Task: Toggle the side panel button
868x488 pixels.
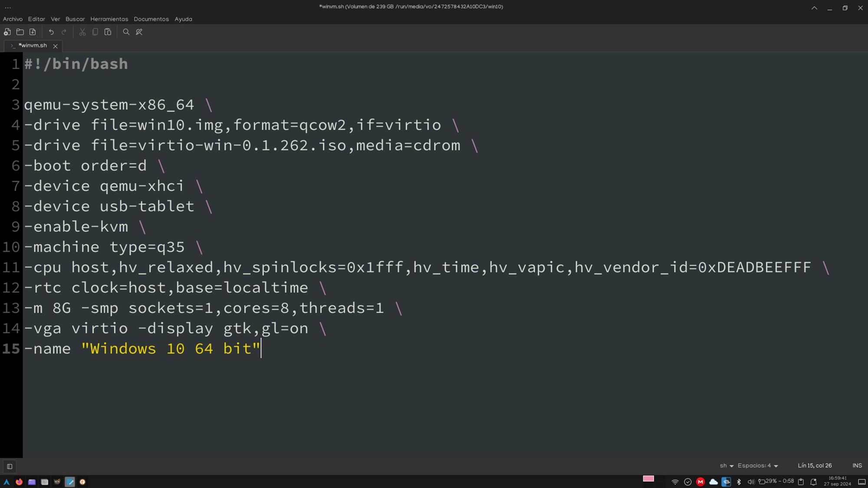Action: coord(10,466)
